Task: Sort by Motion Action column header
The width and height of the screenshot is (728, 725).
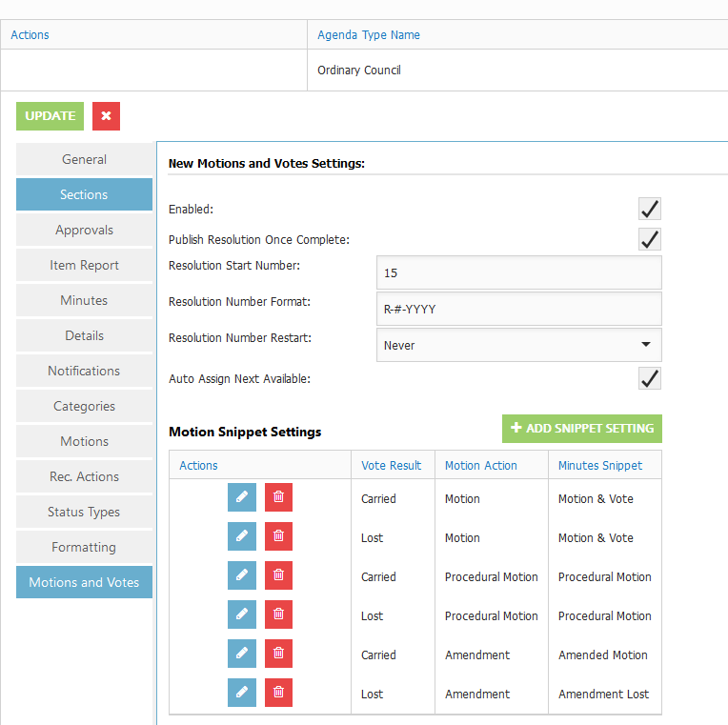Action: 480,466
